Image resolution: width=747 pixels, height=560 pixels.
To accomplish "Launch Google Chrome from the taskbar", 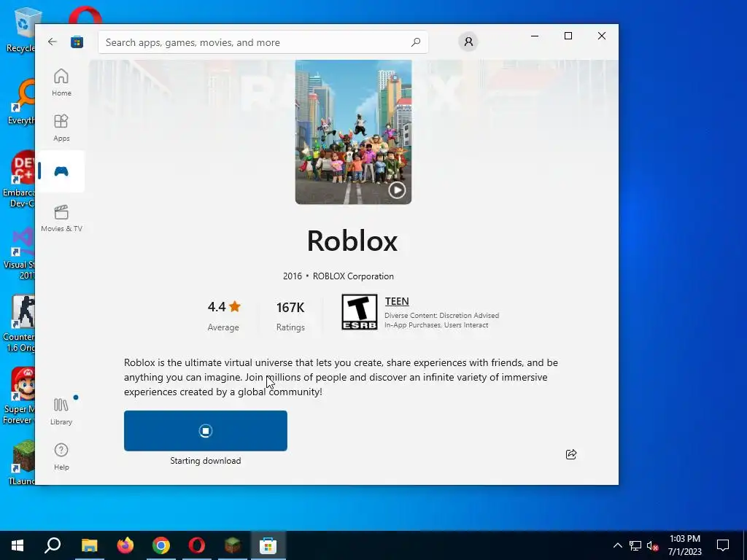I will point(161,545).
